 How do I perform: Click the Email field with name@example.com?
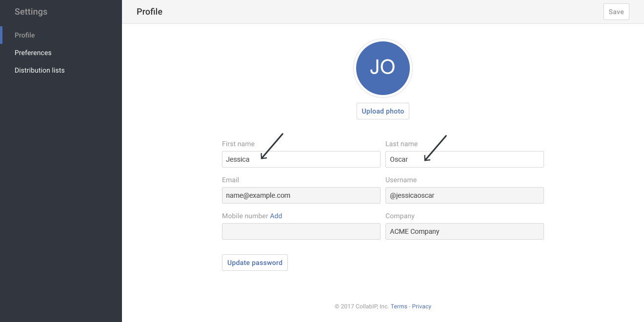tap(301, 195)
